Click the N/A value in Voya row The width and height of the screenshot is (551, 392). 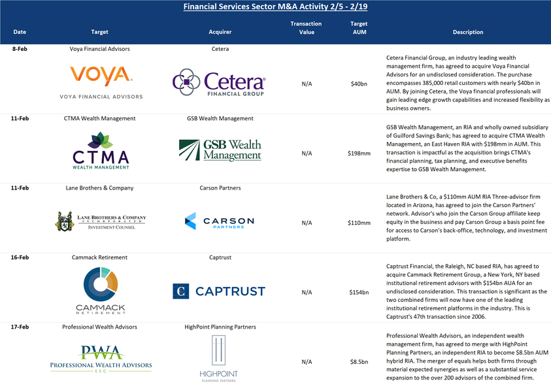pos(307,84)
